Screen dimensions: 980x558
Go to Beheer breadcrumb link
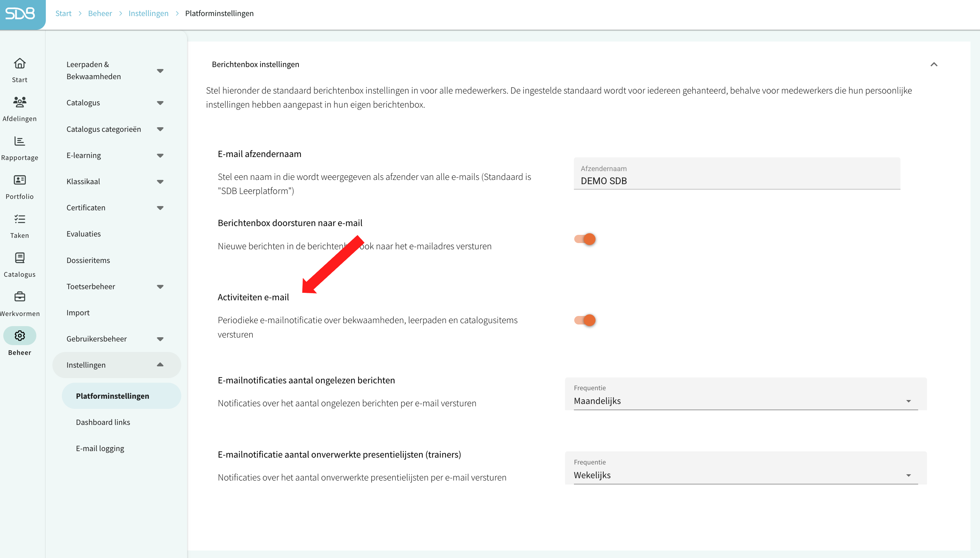coord(100,14)
